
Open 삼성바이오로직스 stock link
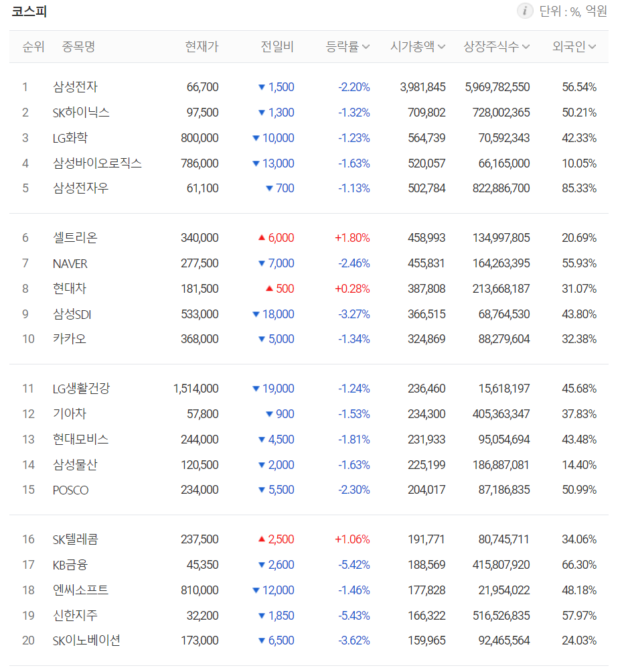97,163
